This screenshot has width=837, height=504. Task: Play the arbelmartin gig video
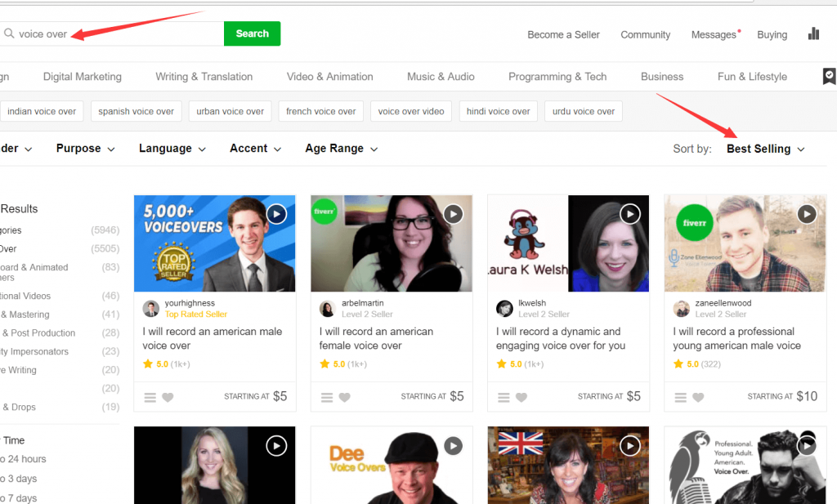(x=453, y=214)
